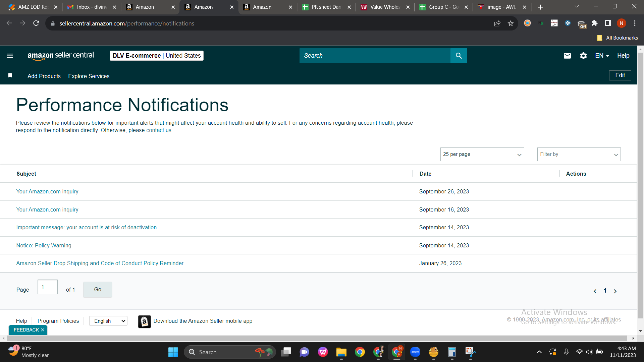This screenshot has width=644, height=362.
Task: Open Drop Shipping Policy Reminder notification
Action: [100, 263]
